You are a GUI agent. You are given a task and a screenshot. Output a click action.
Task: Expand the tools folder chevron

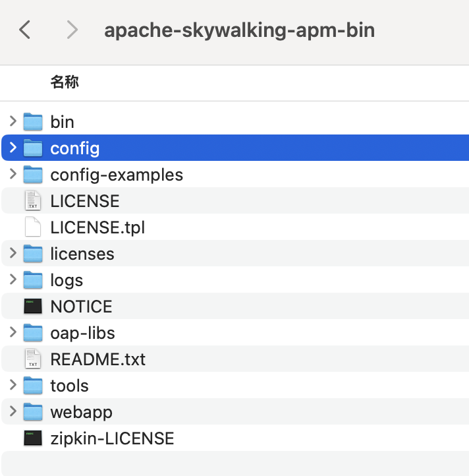(13, 385)
